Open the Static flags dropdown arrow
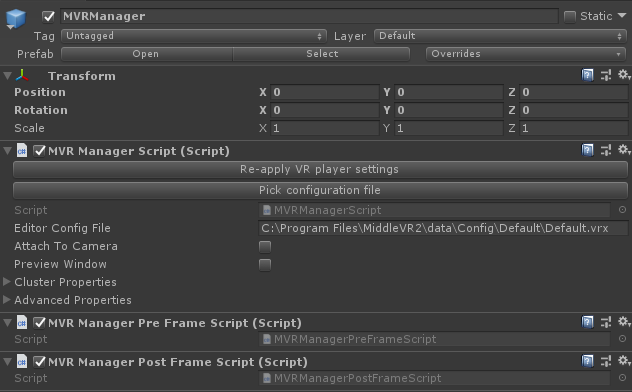This screenshot has height=392, width=632. click(x=622, y=15)
